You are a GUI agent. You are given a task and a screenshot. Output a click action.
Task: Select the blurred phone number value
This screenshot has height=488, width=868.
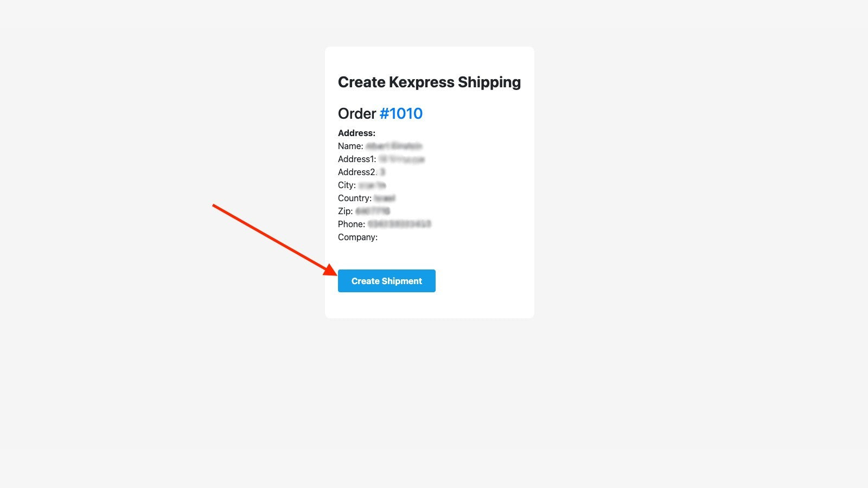click(399, 224)
